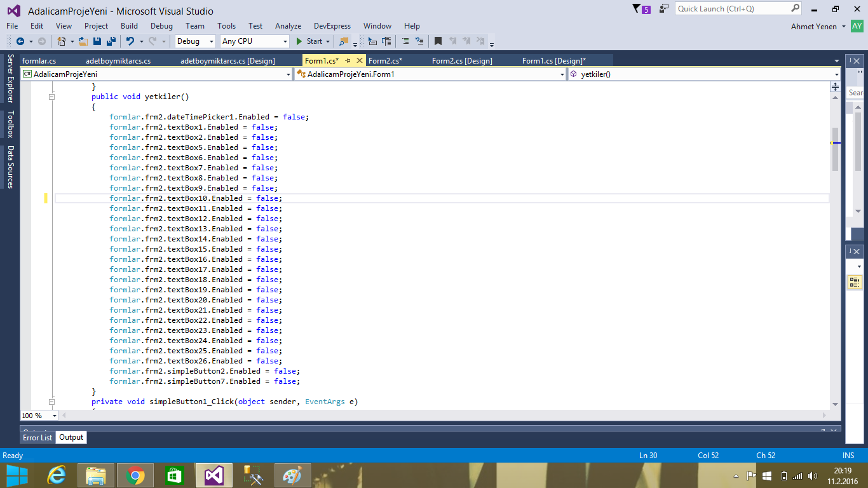Undo the last edit
The image size is (868, 488).
pos(132,41)
